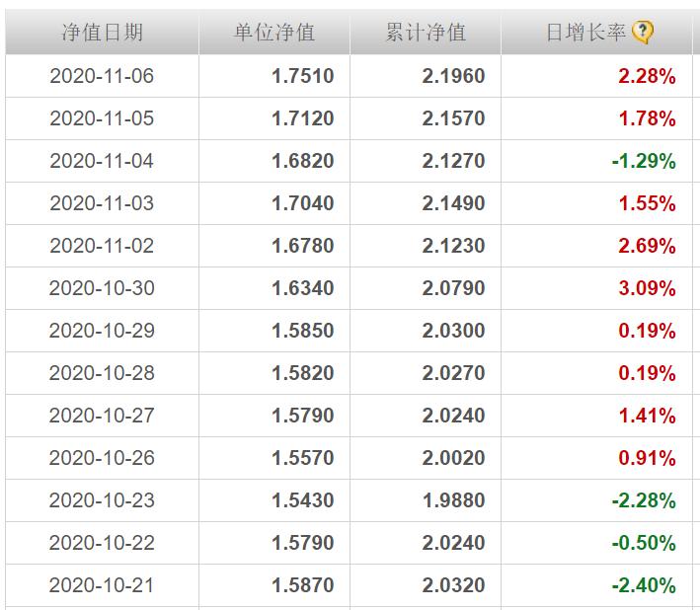Image resolution: width=700 pixels, height=610 pixels.
Task: Click the 净值日期 column header
Action: click(102, 33)
